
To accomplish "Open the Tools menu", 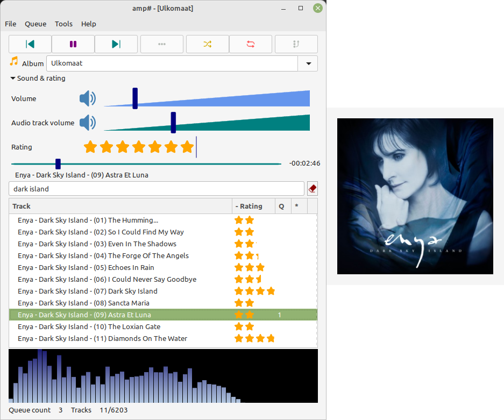I will coord(63,24).
